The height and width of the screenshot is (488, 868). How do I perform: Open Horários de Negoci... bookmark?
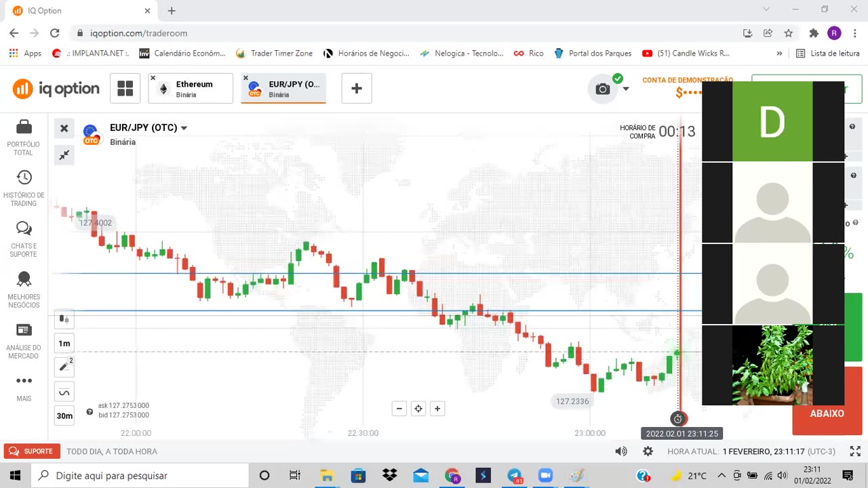366,53
